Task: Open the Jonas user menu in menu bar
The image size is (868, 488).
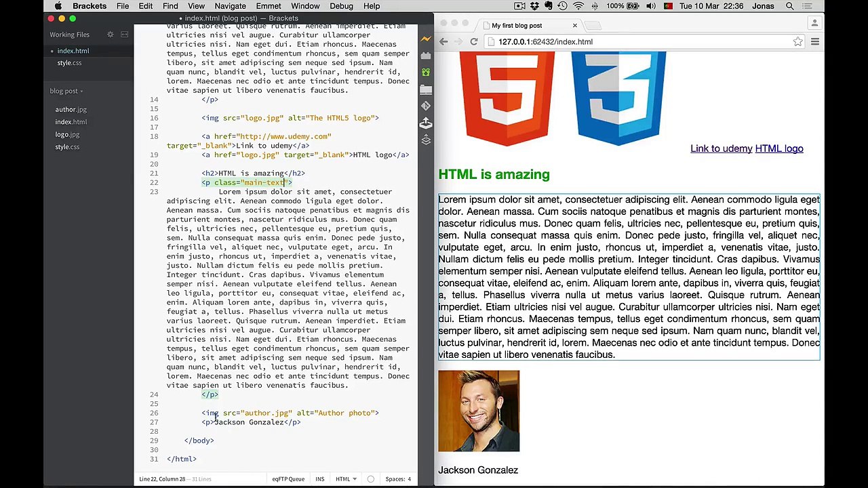Action: coord(764,6)
